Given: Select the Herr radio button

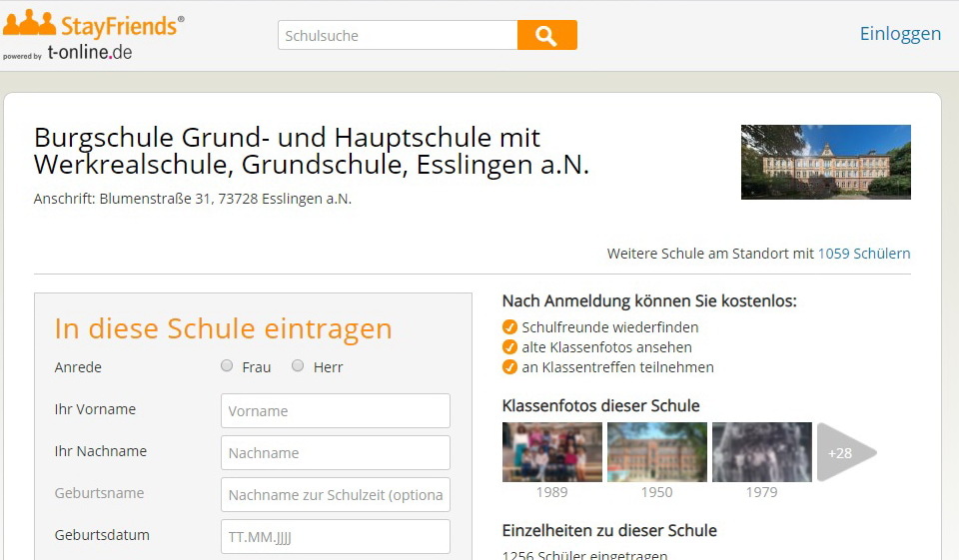Looking at the screenshot, I should [x=298, y=366].
